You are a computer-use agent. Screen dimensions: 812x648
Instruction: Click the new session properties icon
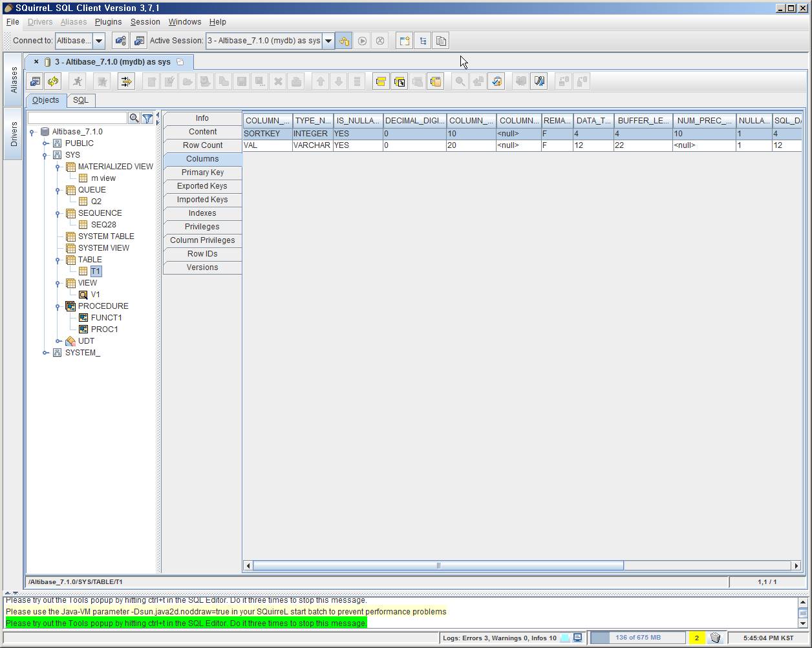[139, 41]
